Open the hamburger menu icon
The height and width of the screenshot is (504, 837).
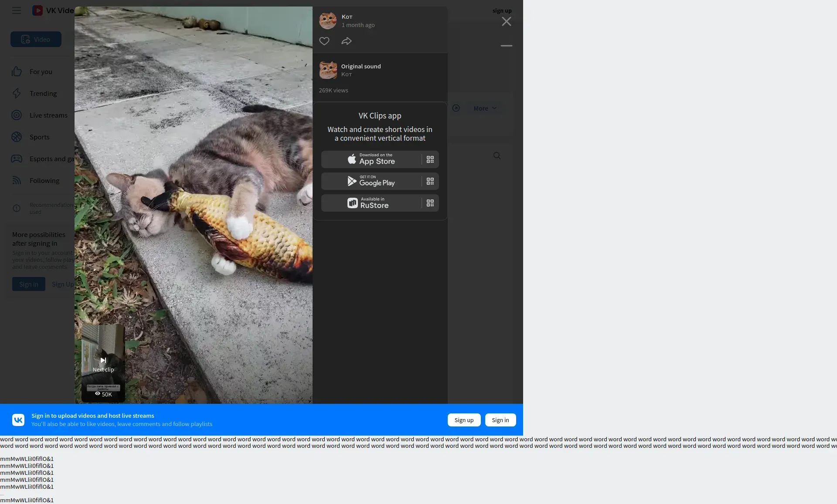pos(17,10)
